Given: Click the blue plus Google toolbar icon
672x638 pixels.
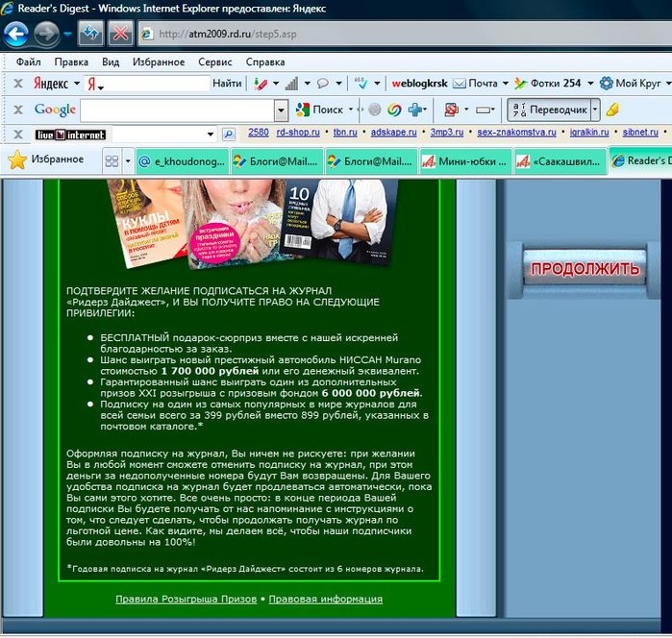Looking at the screenshot, I should point(415,110).
